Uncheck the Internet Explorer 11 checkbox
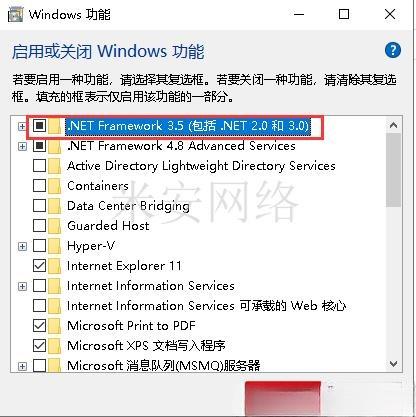Viewport: 416px width, 417px height. [39, 266]
